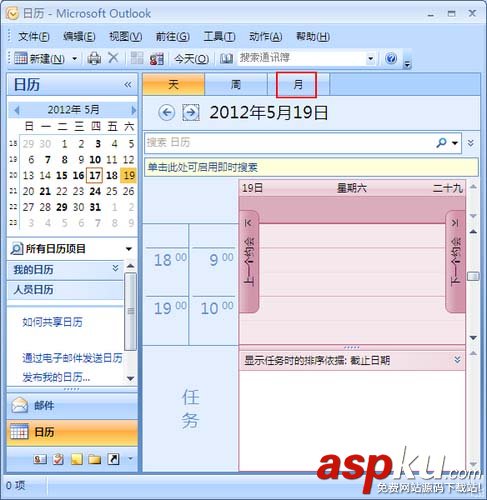Click the 18:00 time slot label
Image resolution: width=487 pixels, height=500 pixels.
point(170,260)
